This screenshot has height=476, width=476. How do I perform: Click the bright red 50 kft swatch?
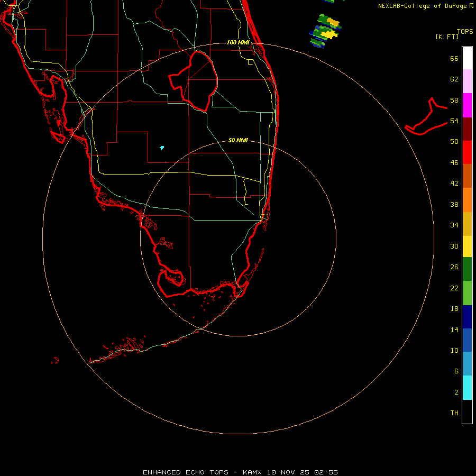[467, 152]
